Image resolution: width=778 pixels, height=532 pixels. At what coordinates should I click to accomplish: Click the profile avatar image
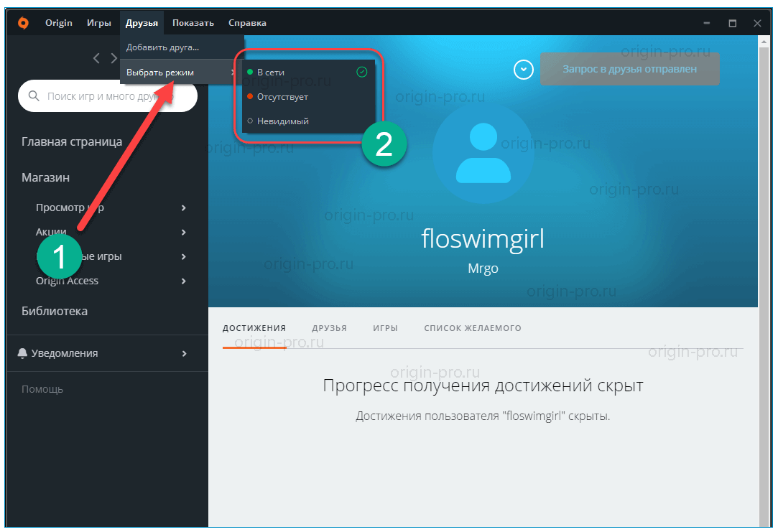[x=483, y=153]
